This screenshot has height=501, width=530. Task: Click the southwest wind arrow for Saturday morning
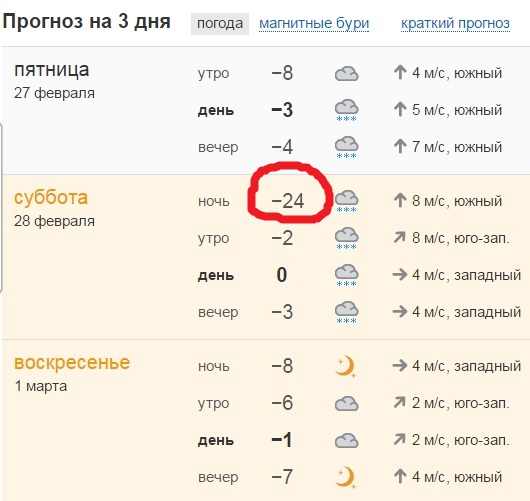[400, 238]
